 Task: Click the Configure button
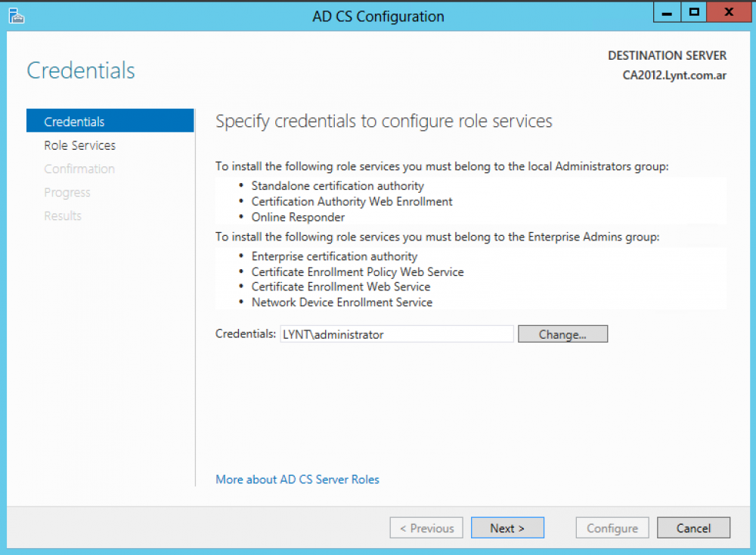[612, 529]
